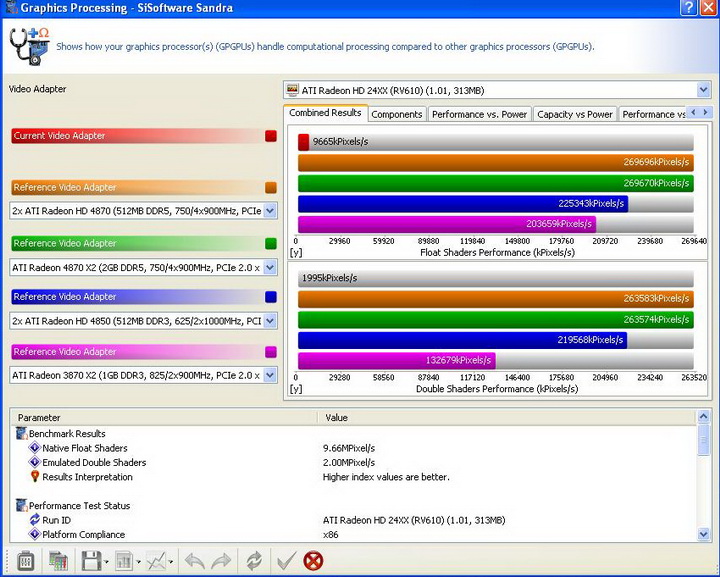Select the Platform Compliance row

pyautogui.click(x=353, y=534)
